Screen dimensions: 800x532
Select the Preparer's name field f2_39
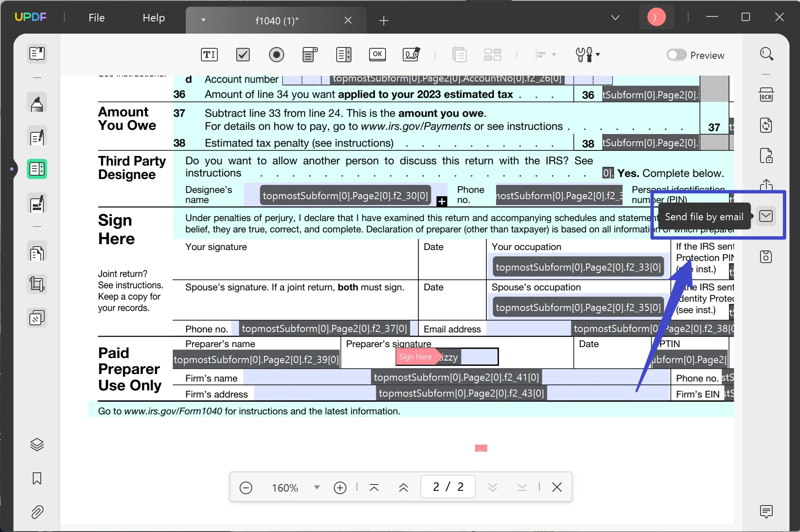pos(256,360)
